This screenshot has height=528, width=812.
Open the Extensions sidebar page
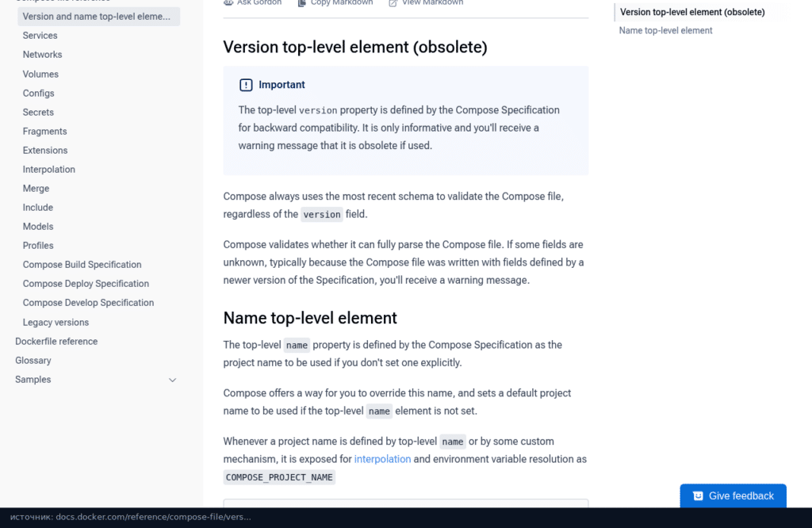pyautogui.click(x=45, y=151)
